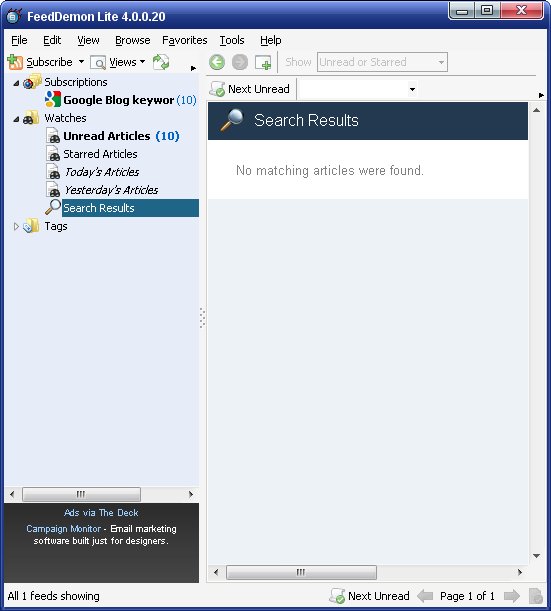The image size is (551, 611).
Task: Collapse the Watches tree node
Action: 16,119
